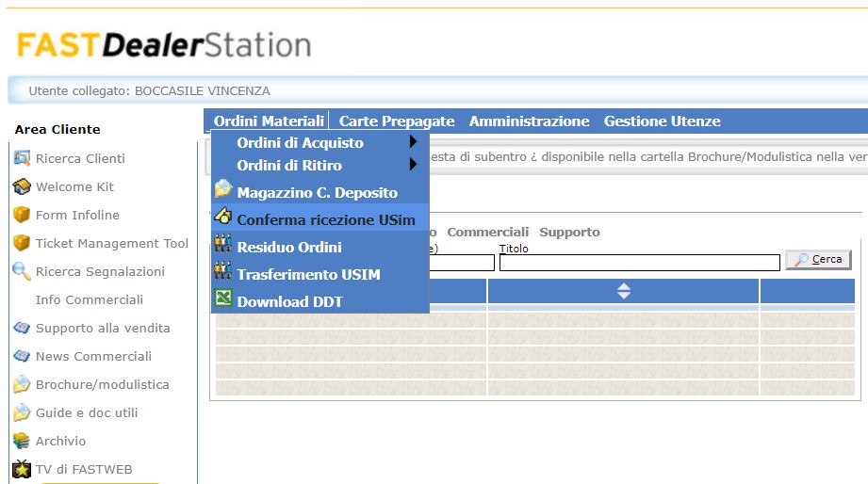Open the Gestione Utenze menu
Screen dimensions: 868x484
pyautogui.click(x=662, y=121)
